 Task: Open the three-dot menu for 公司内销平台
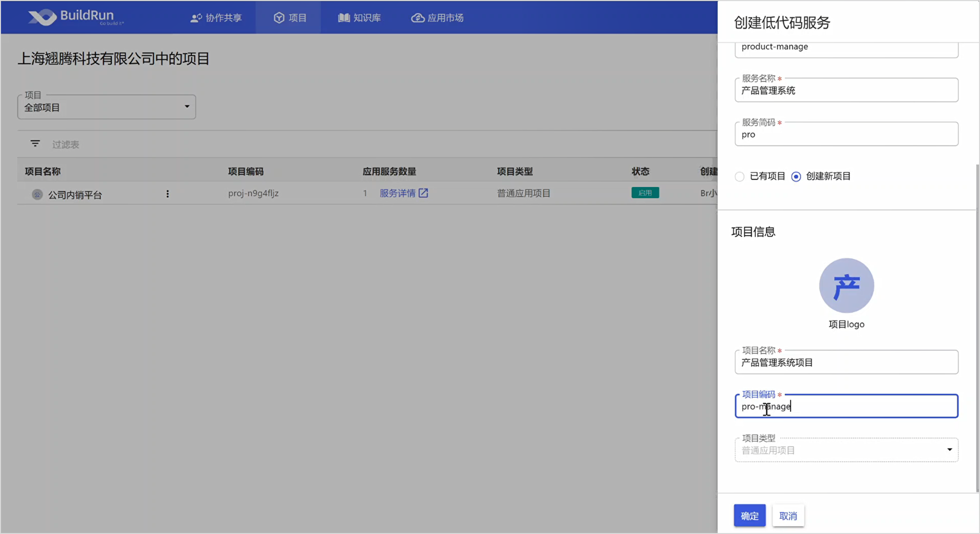click(x=167, y=194)
